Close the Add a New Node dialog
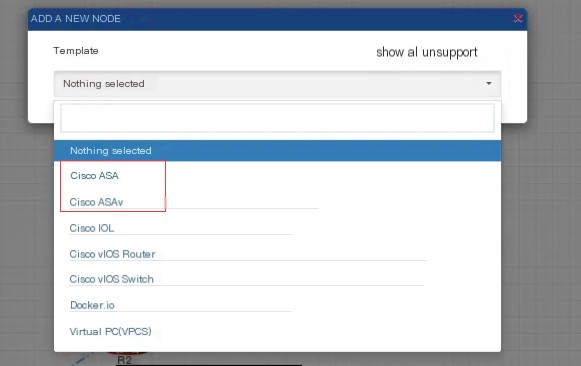This screenshot has width=581, height=366. pyautogui.click(x=518, y=18)
